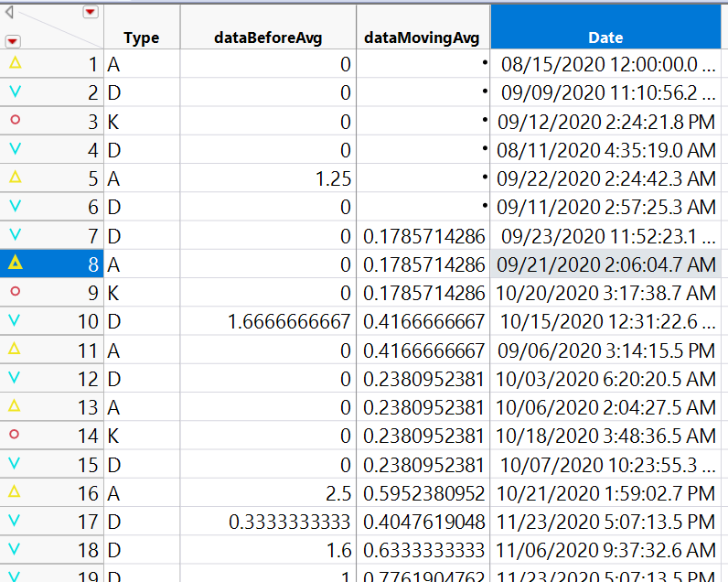
Task: Click the highlighted Date column header
Action: 605,27
